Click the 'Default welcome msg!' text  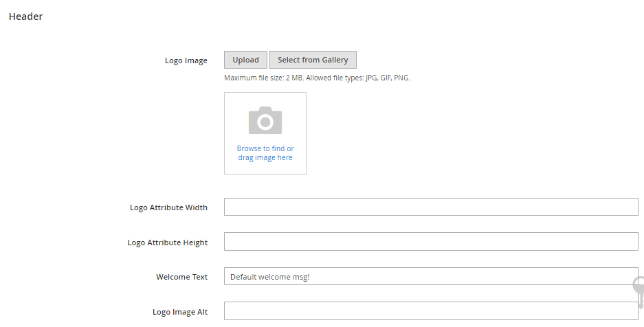pyautogui.click(x=269, y=277)
